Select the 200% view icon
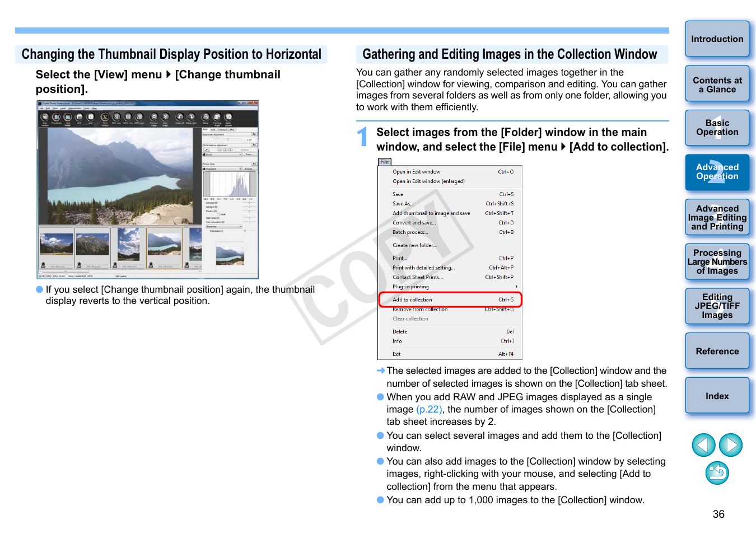The width and height of the screenshot is (756, 534). click(x=139, y=117)
